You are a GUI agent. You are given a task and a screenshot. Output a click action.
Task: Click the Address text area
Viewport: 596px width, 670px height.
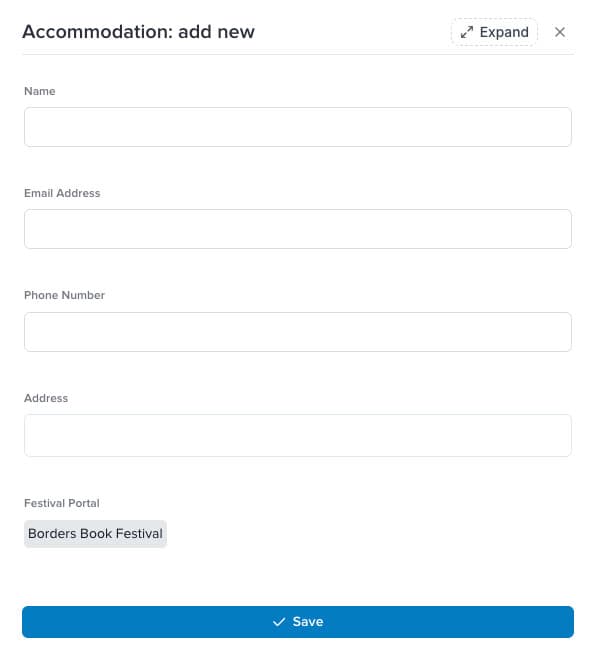(x=298, y=435)
